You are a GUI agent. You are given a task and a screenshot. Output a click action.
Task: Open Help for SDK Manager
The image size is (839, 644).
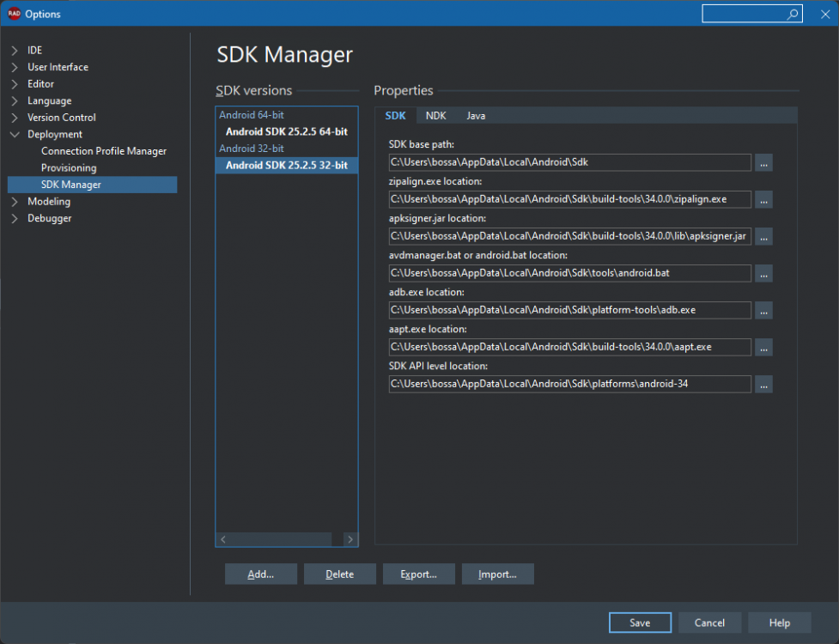[780, 623]
